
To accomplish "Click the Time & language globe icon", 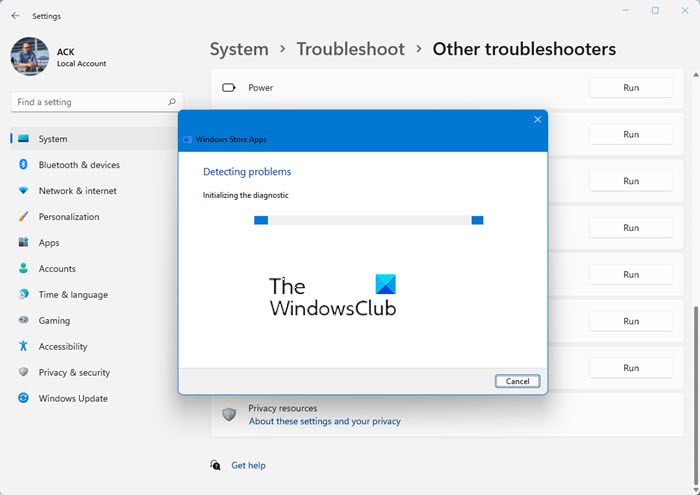I will [23, 294].
